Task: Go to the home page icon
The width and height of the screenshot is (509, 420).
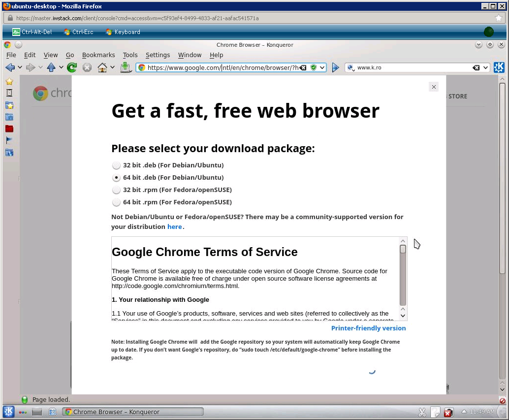Action: [102, 67]
